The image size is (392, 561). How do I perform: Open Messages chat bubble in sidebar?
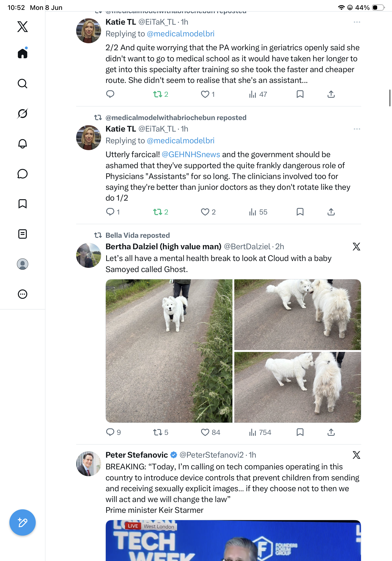coord(23,174)
